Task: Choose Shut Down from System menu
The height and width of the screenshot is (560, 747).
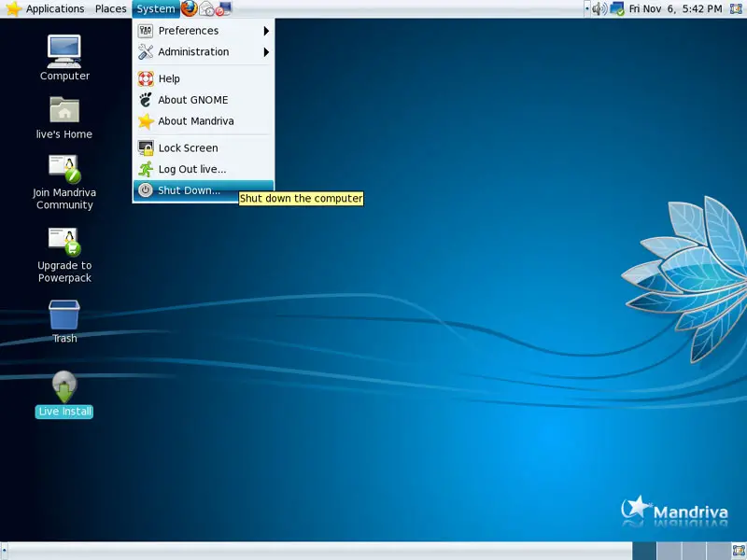Action: tap(190, 190)
